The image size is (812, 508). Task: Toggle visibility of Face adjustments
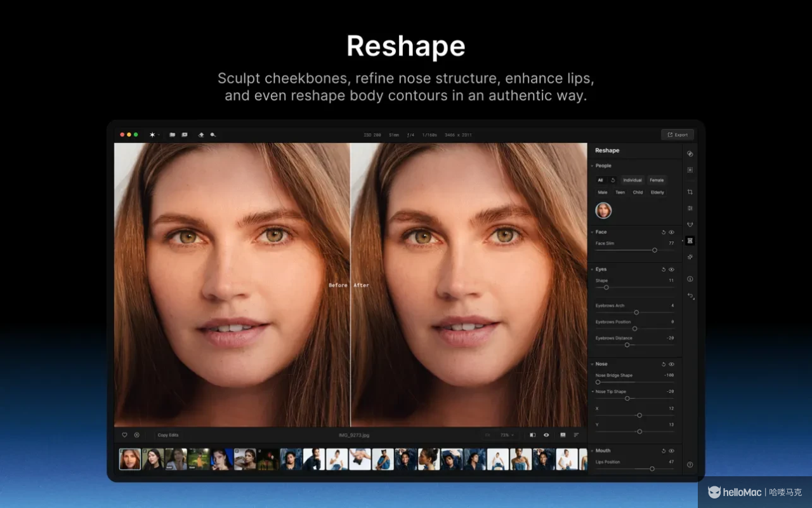pyautogui.click(x=671, y=232)
